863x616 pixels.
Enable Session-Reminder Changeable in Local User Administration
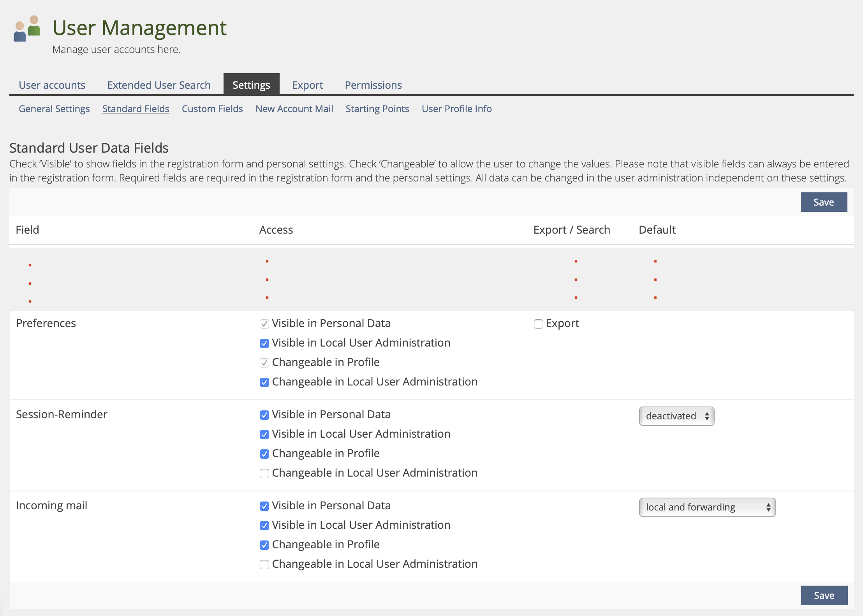264,473
